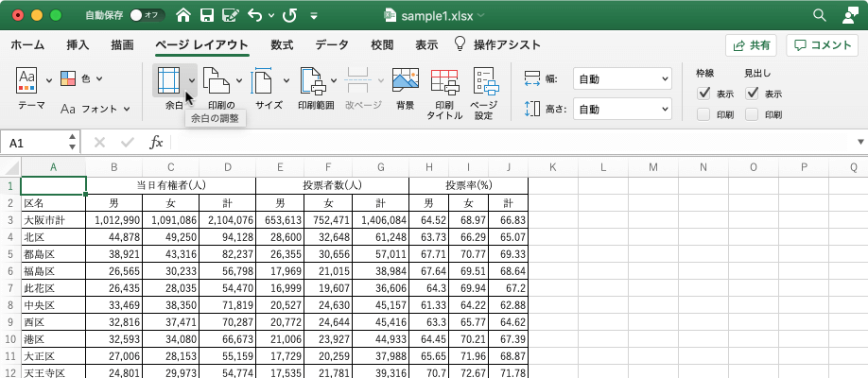Click the コメント button
The height and width of the screenshot is (378, 868).
tap(822, 45)
